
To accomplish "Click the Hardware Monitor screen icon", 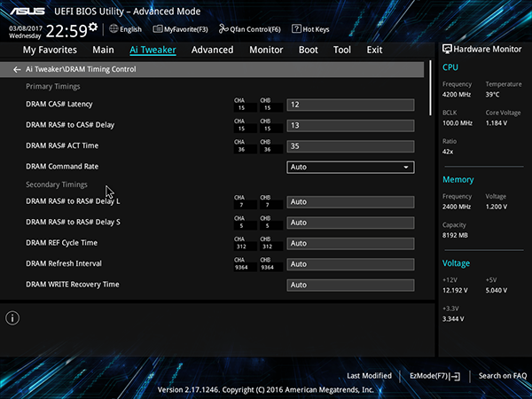I will click(x=447, y=49).
